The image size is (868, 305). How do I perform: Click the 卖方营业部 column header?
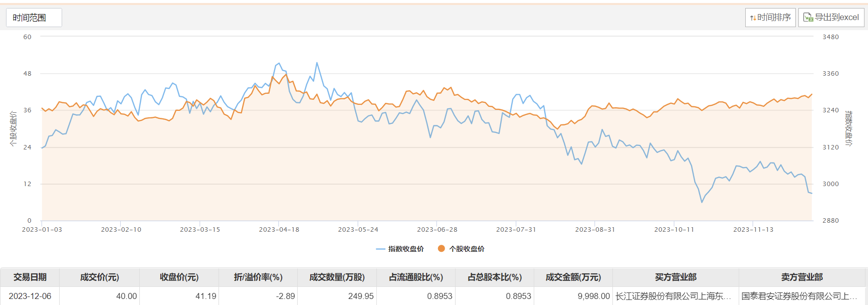[802, 277]
